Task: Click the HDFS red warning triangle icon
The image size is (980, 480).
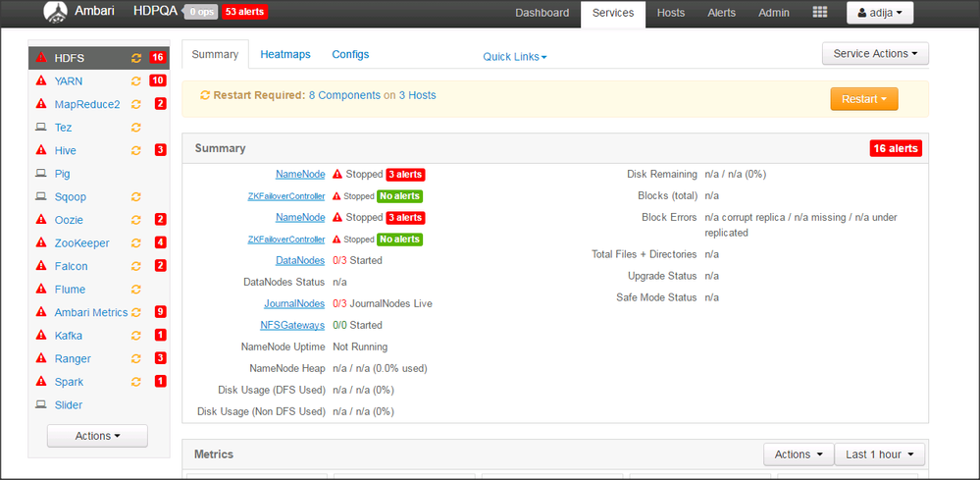Action: (41, 58)
